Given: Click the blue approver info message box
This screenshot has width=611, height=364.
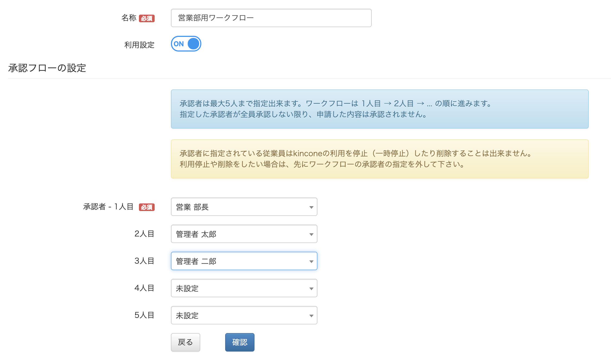Looking at the screenshot, I should coord(379,109).
